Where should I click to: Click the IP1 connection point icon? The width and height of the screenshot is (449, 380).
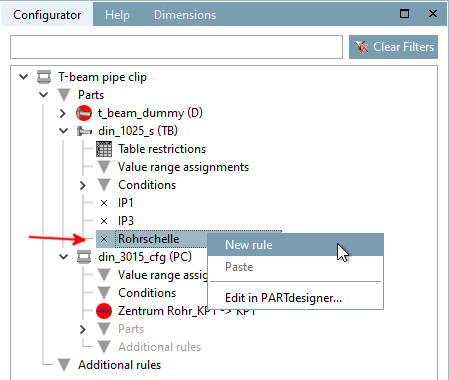point(104,203)
